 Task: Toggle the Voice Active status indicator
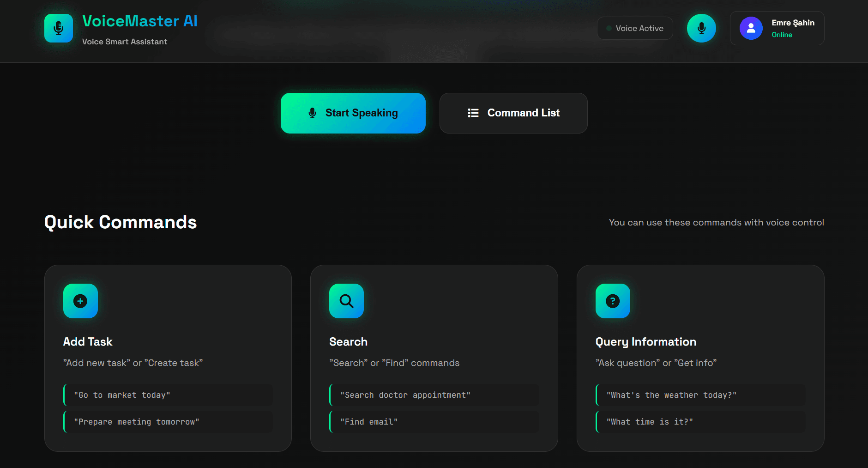point(635,28)
